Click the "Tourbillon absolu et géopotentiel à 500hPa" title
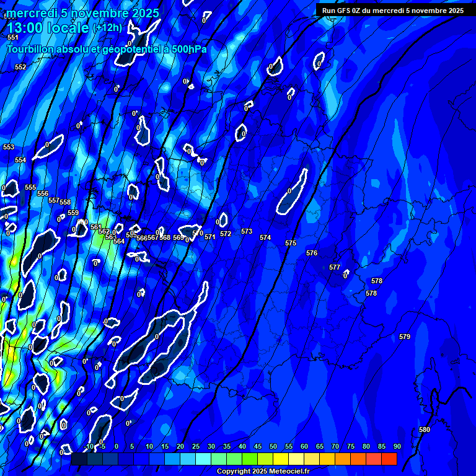This screenshot has width=476, height=476. [x=107, y=49]
